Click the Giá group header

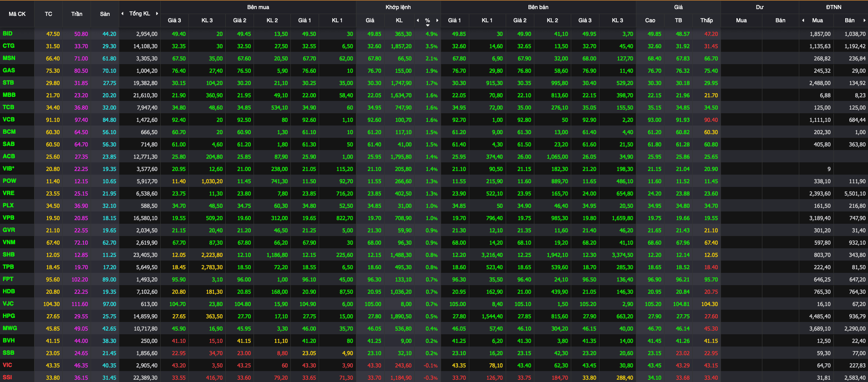[678, 7]
